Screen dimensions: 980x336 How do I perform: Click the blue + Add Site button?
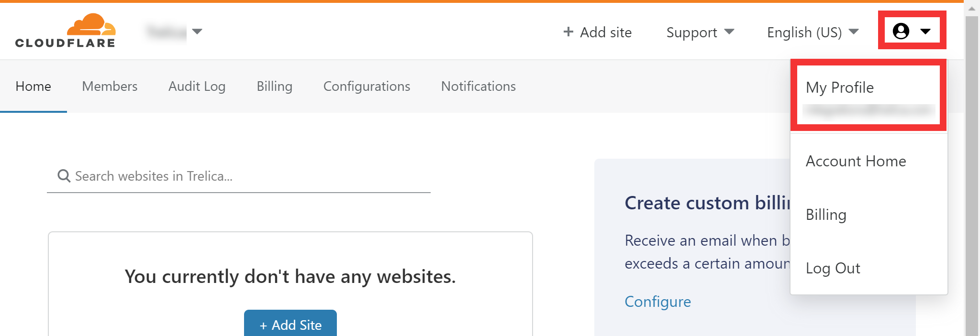click(x=290, y=324)
